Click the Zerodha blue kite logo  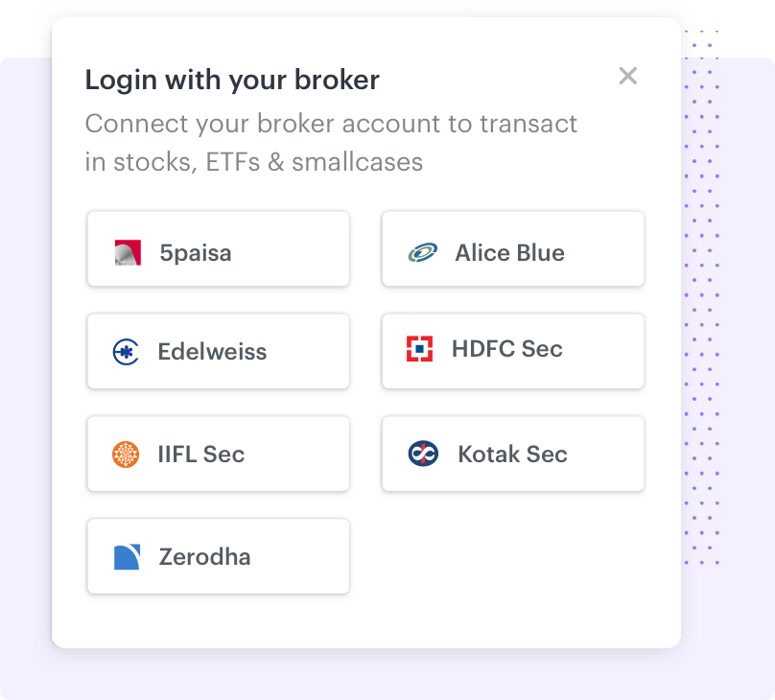[x=127, y=557]
